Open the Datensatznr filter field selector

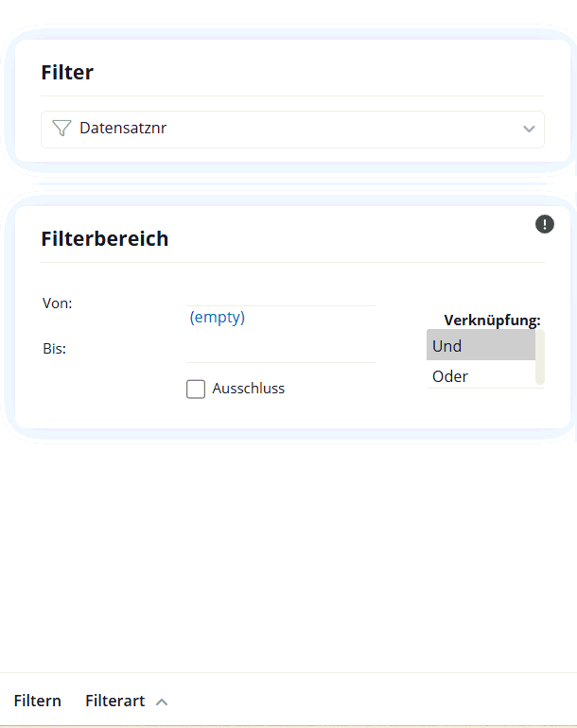292,130
